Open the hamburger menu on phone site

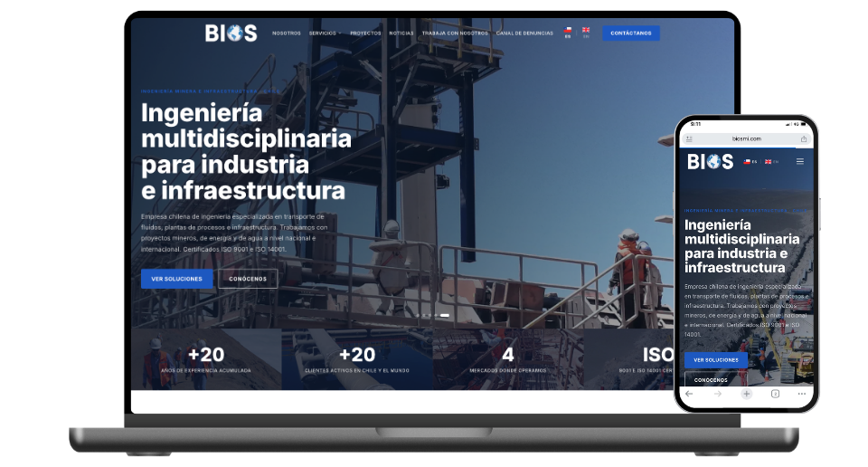pos(800,162)
